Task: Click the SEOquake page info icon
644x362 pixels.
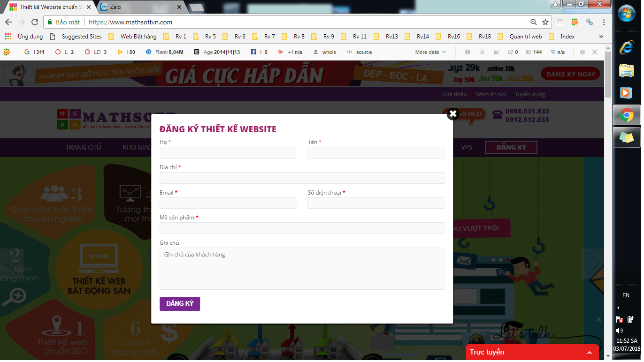Action: point(468,52)
